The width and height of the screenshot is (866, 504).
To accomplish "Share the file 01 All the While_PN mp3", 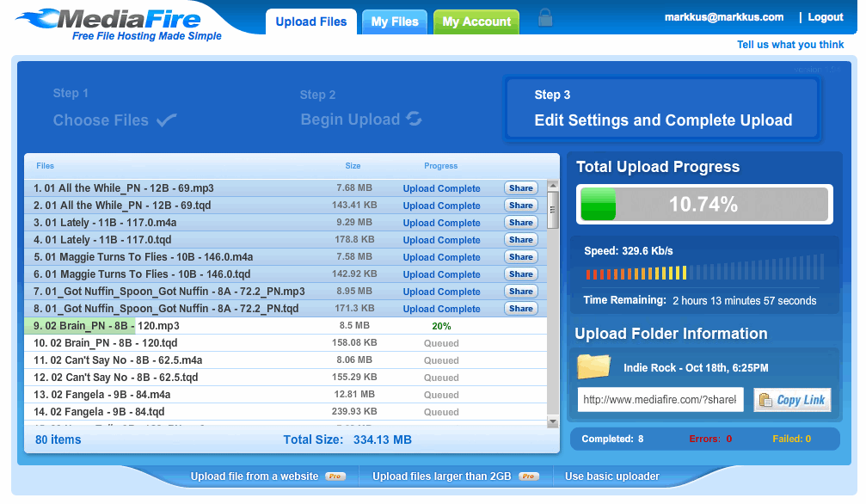I will 520,187.
